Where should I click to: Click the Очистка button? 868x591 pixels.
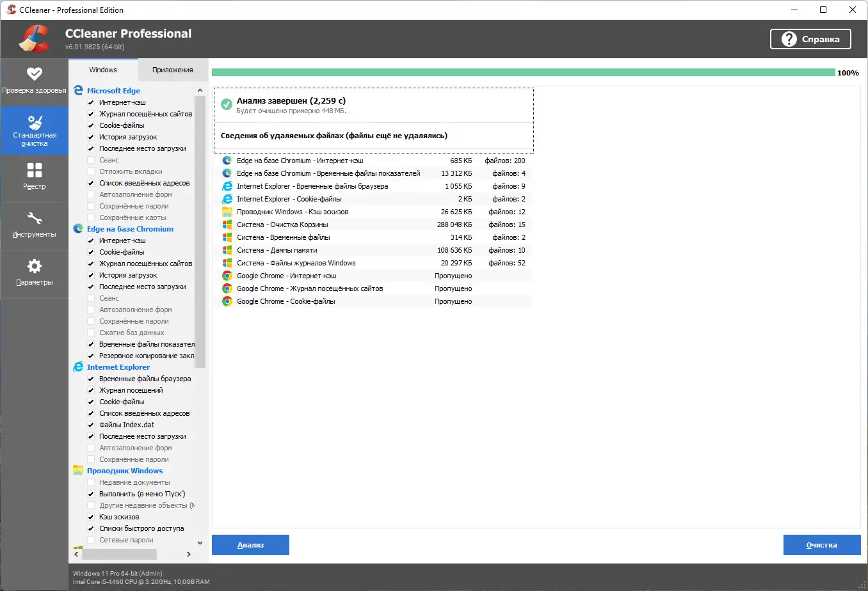pyautogui.click(x=822, y=544)
